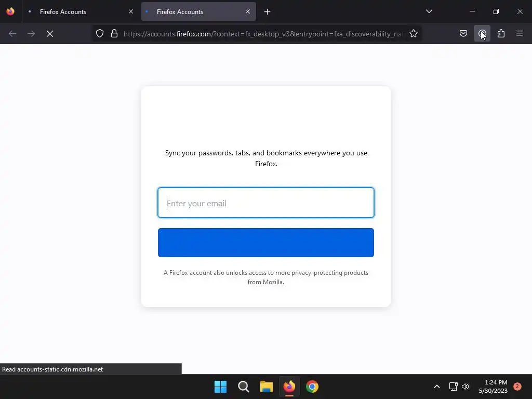532x399 pixels.
Task: Click the address bar URL
Action: coord(264,34)
